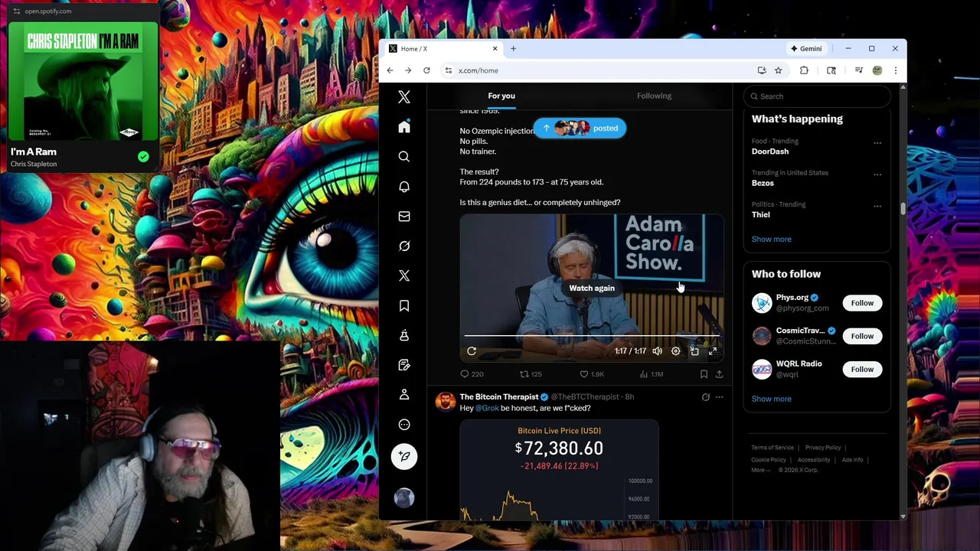
Task: Switch to the Following tab
Action: [x=654, y=96]
